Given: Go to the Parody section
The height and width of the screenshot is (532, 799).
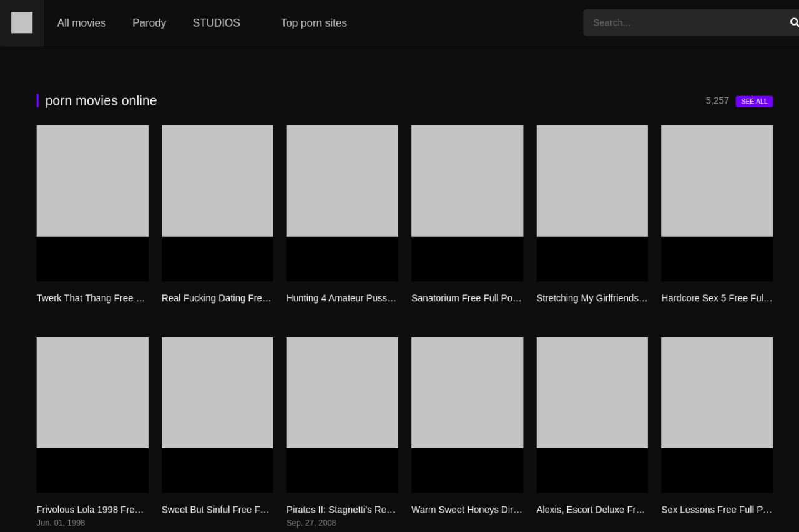Looking at the screenshot, I should [149, 23].
